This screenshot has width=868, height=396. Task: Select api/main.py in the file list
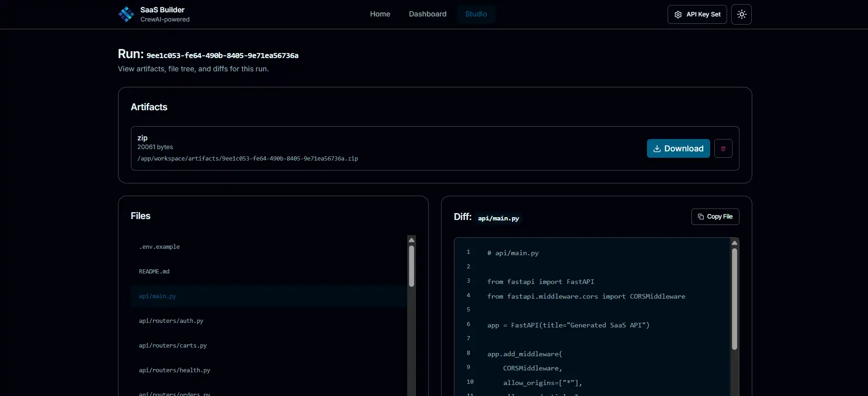coord(269,296)
